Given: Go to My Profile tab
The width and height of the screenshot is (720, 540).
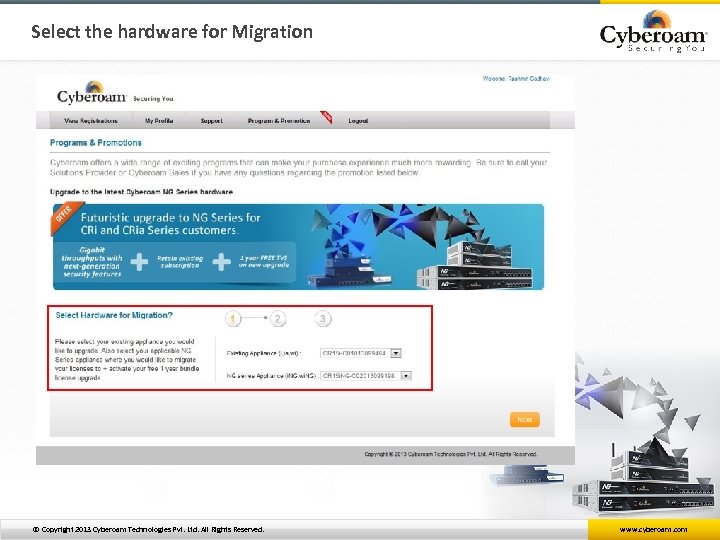Looking at the screenshot, I should click(x=159, y=121).
